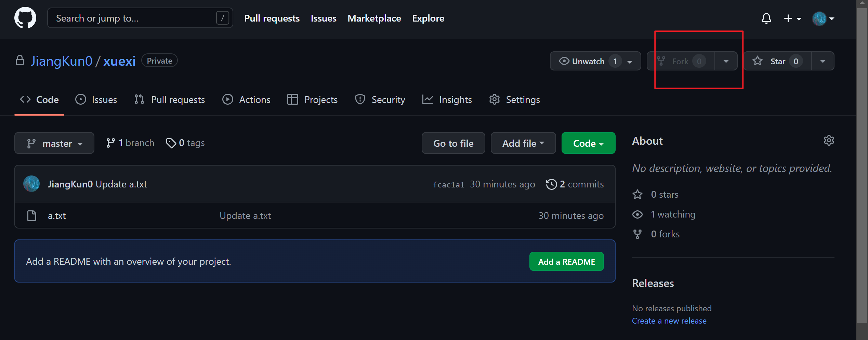Switch to the Code tab
The width and height of the screenshot is (868, 340).
coord(39,100)
